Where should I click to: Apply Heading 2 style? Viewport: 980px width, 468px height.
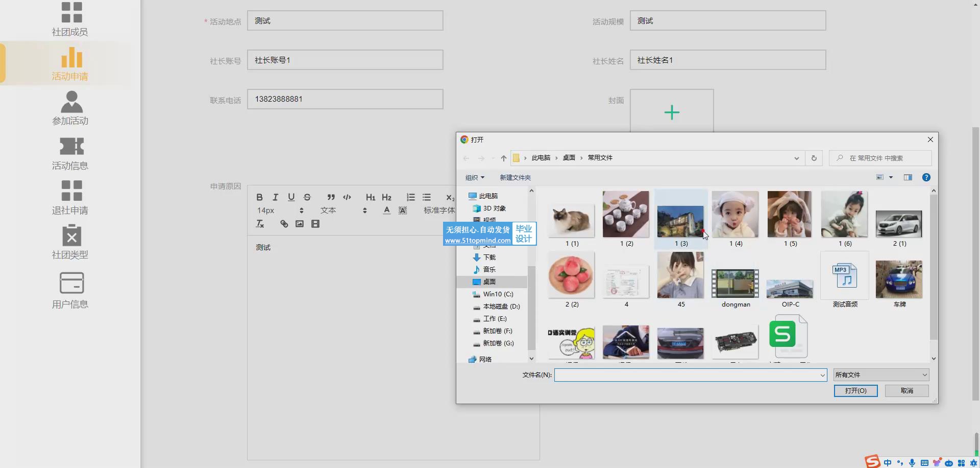[386, 197]
